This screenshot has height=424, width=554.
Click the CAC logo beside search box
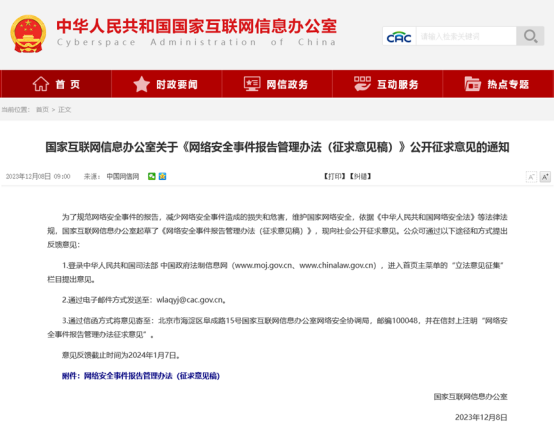click(399, 36)
